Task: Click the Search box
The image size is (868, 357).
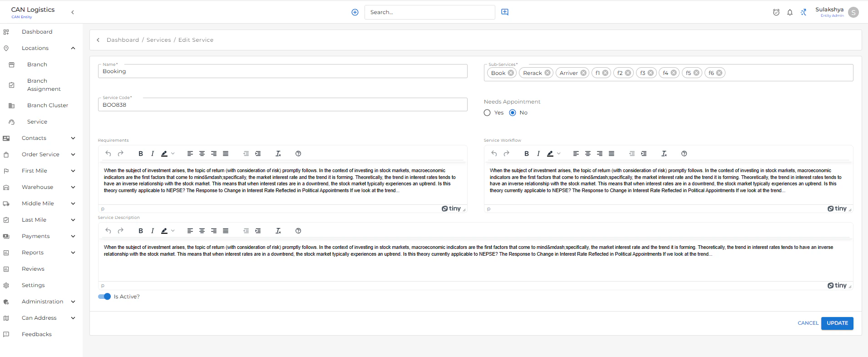Action: tap(429, 12)
